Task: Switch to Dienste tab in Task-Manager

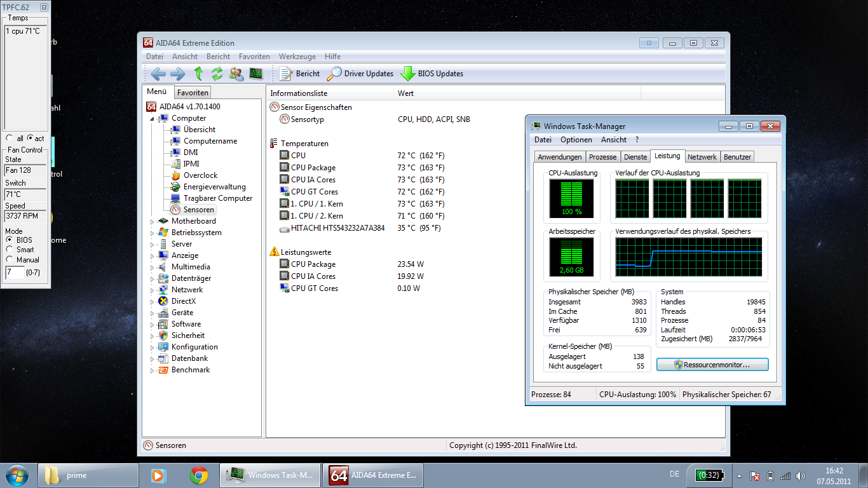Action: [x=635, y=157]
